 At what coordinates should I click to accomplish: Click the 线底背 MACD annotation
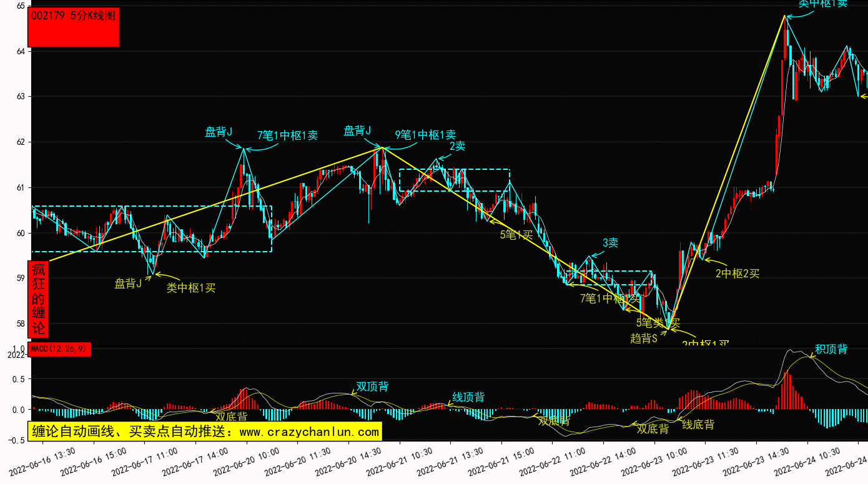tap(698, 425)
